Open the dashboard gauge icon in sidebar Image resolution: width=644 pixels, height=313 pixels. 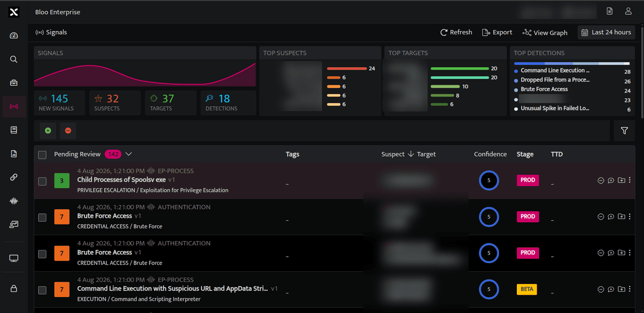(14, 36)
